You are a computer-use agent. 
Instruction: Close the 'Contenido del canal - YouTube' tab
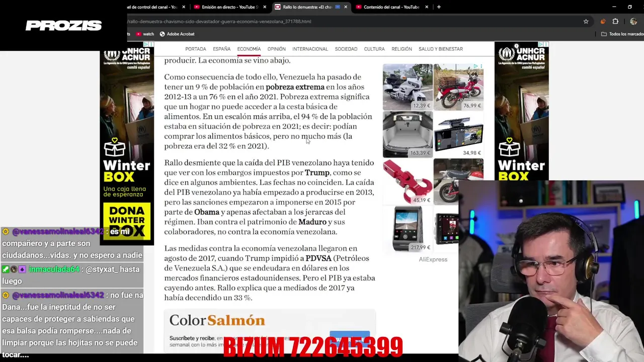pos(427,7)
